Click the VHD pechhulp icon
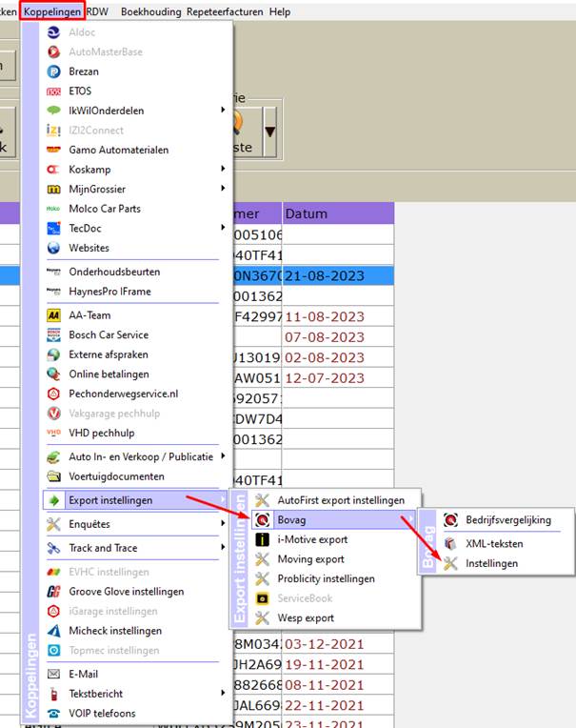 pyautogui.click(x=54, y=433)
